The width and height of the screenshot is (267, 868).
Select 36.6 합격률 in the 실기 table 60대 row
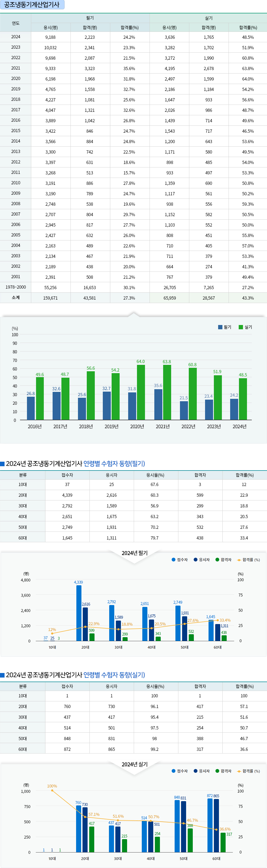pyautogui.click(x=244, y=749)
